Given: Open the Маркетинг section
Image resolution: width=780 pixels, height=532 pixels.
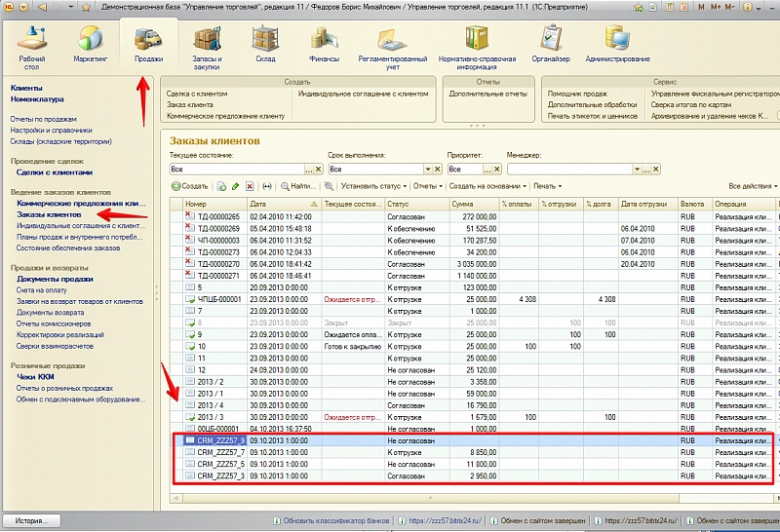Looking at the screenshot, I should (x=90, y=45).
